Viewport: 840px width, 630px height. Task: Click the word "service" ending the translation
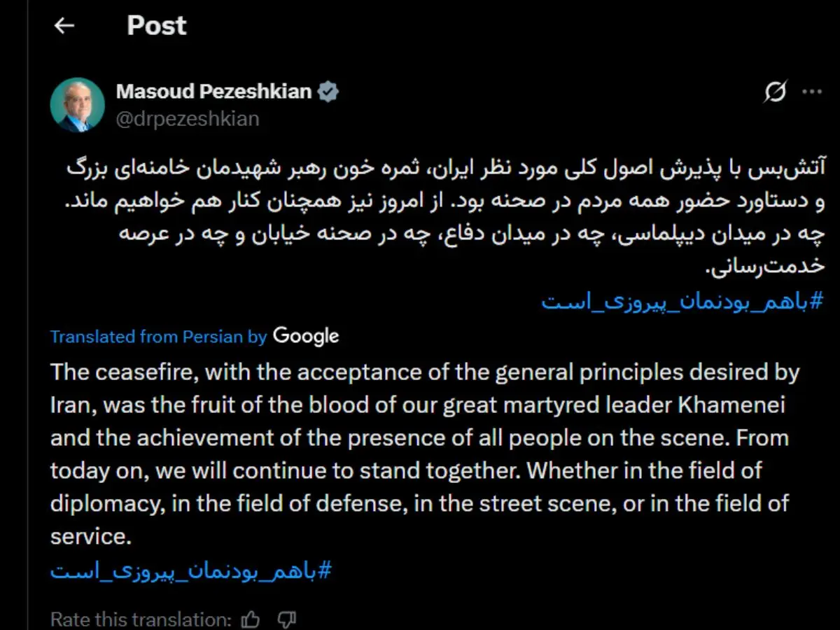pos(88,536)
